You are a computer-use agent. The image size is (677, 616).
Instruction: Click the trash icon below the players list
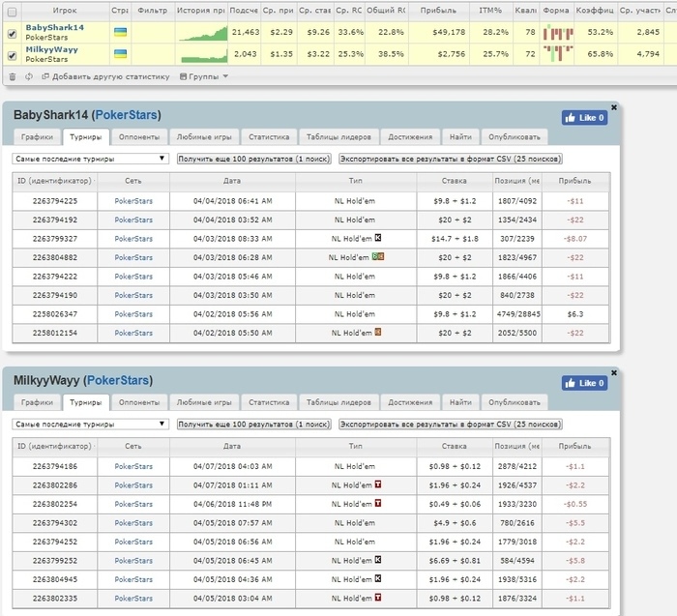coord(12,75)
